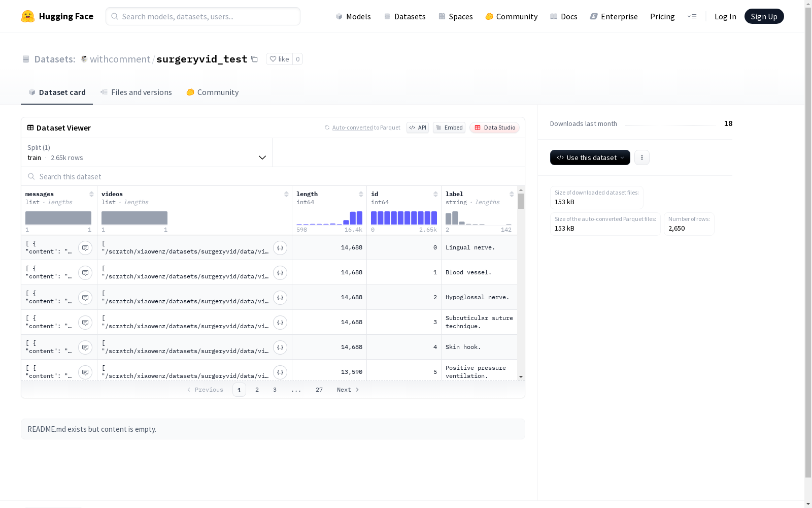
Task: Go to the Next page of rows
Action: click(x=348, y=390)
